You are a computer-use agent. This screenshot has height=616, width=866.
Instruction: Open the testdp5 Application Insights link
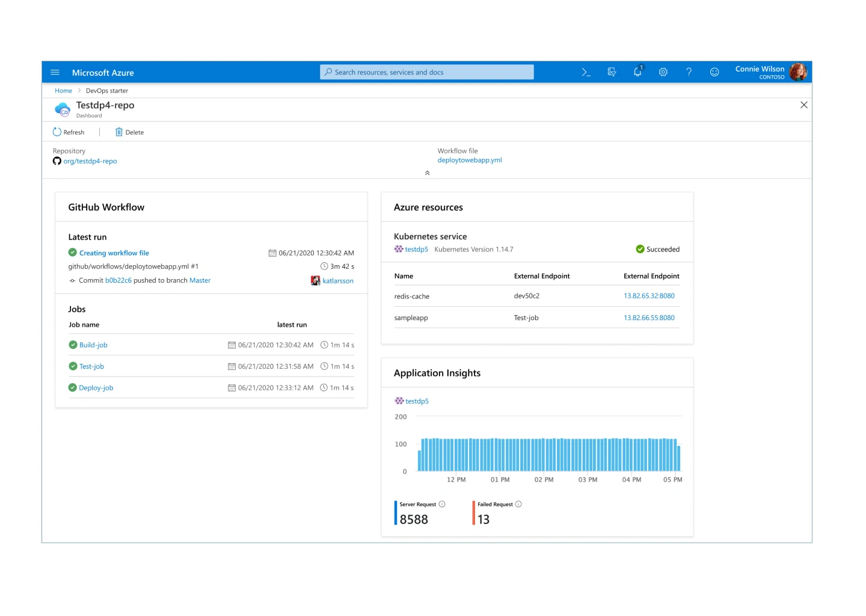tap(417, 401)
